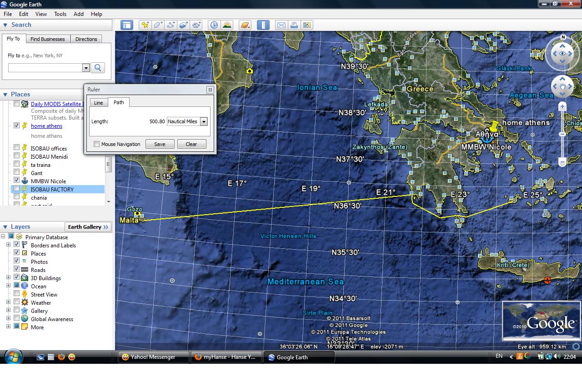This screenshot has height=392, width=582.
Task: Open the Nautical Miles units dropdown
Action: [x=204, y=121]
